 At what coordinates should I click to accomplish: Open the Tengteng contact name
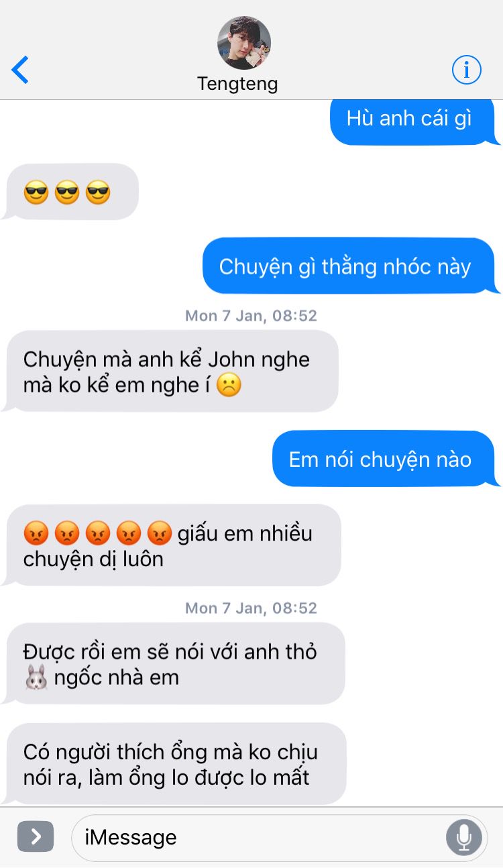pos(237,84)
